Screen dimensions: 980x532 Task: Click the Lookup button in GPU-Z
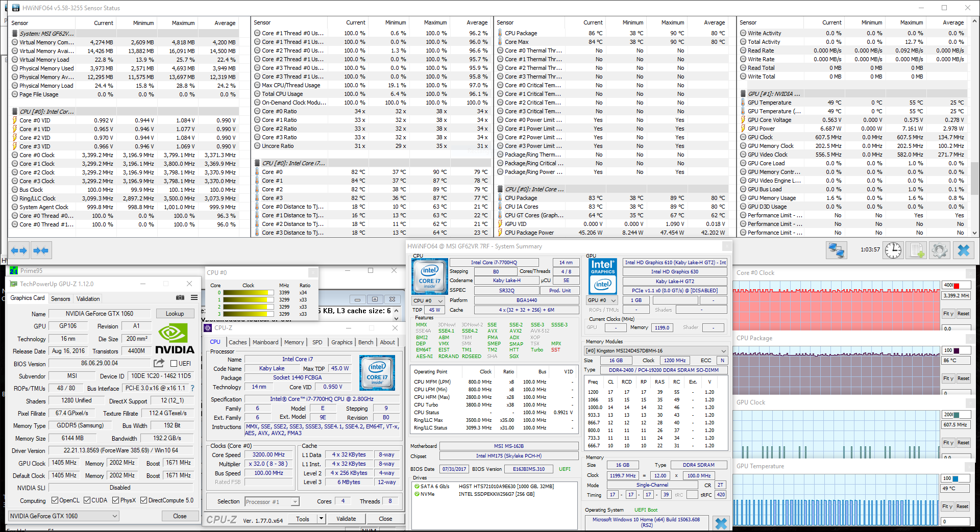175,314
